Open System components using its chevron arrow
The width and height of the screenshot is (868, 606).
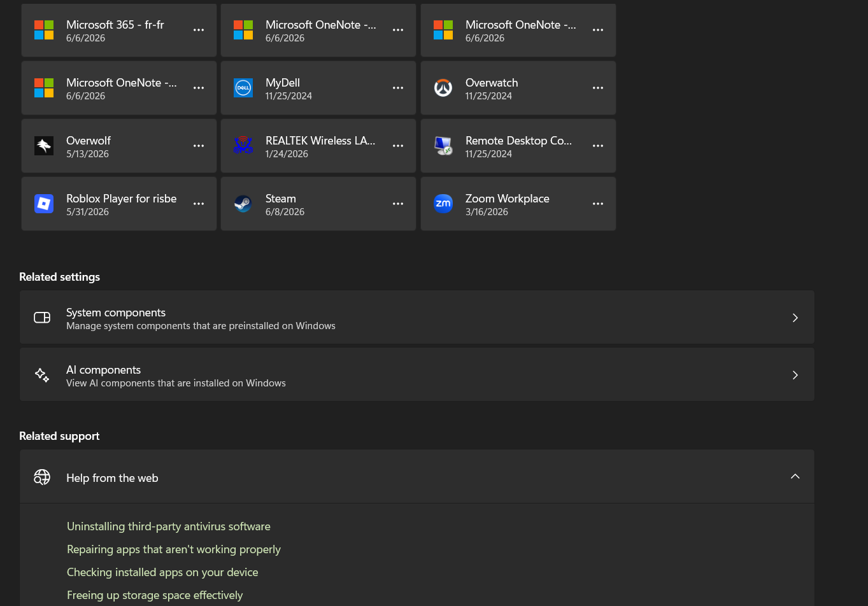(795, 318)
